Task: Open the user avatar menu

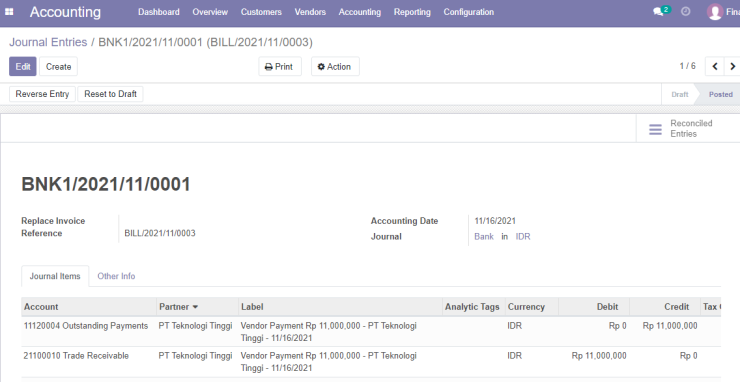Action: click(715, 12)
